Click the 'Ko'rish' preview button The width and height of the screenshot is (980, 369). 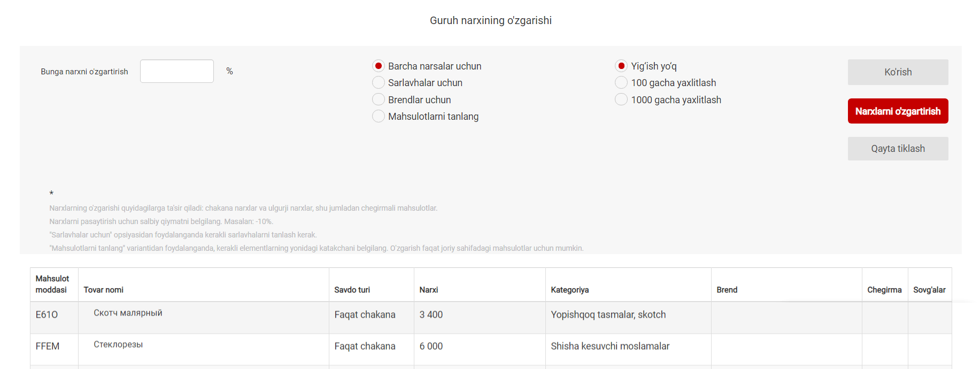898,72
